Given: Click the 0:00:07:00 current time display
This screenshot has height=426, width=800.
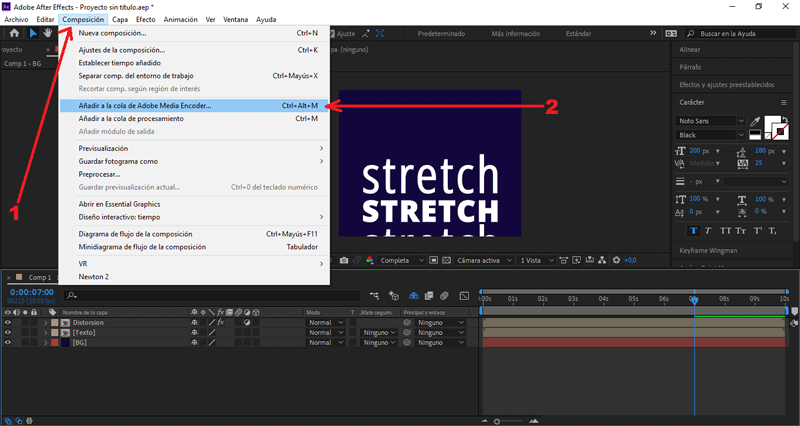Looking at the screenshot, I should click(32, 292).
